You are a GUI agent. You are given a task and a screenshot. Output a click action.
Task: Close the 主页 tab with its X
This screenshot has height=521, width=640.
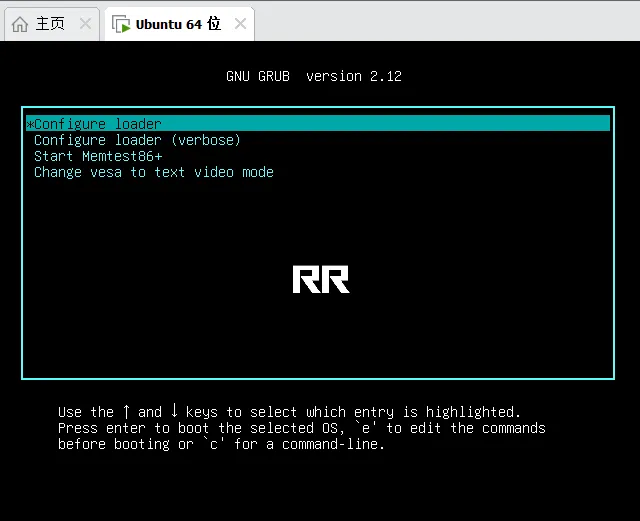(85, 24)
